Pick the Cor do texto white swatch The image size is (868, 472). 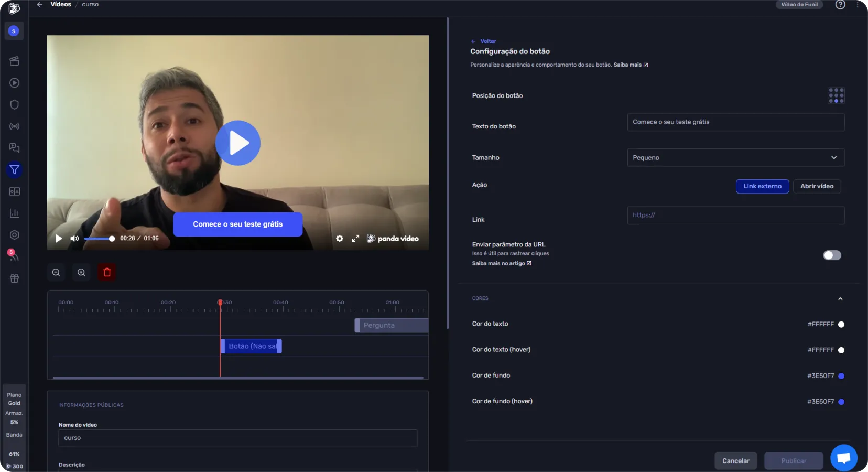[x=841, y=325]
